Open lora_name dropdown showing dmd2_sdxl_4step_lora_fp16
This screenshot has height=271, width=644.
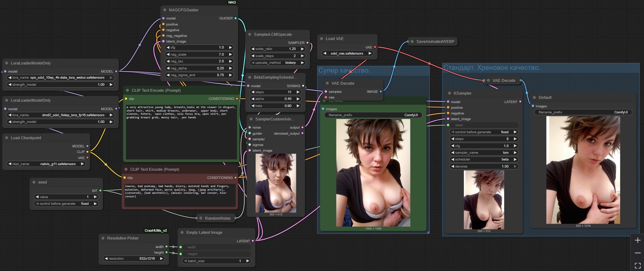pos(61,115)
